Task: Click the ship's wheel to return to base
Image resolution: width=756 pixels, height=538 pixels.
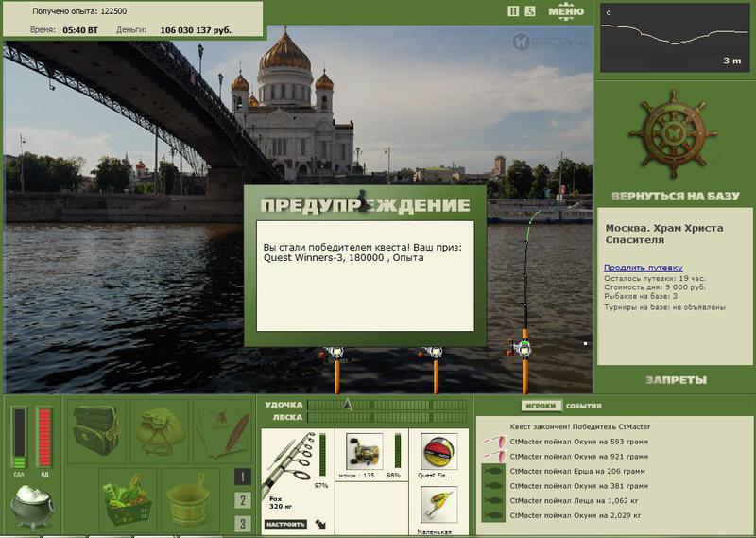Action: 674,134
